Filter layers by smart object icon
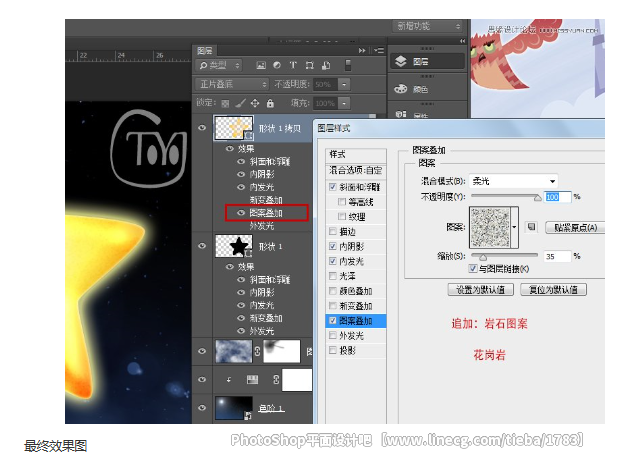The height and width of the screenshot is (459, 639). (326, 65)
